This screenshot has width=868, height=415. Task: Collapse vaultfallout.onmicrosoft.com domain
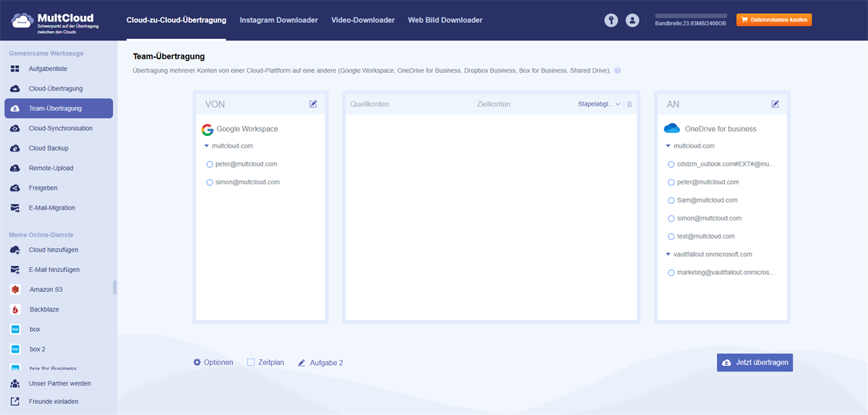pos(668,254)
